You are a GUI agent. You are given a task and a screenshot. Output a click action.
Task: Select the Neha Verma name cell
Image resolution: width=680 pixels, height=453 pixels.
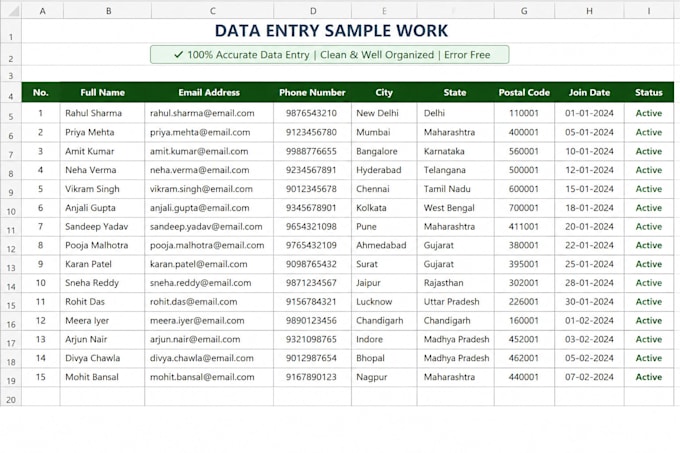point(102,170)
